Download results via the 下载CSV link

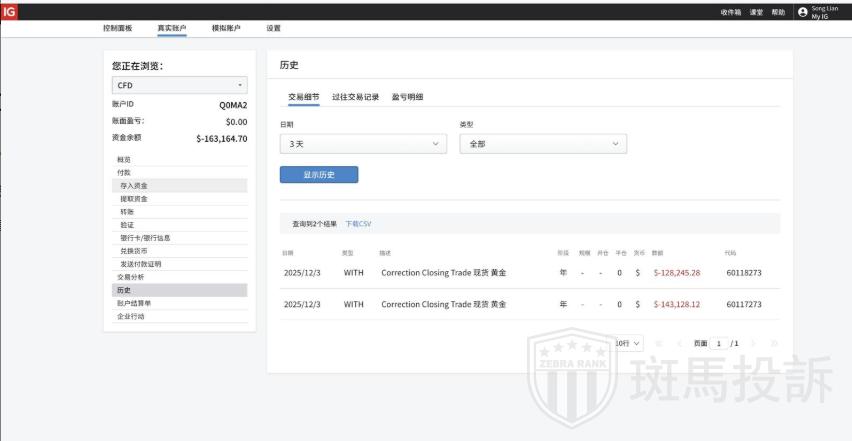click(358, 224)
